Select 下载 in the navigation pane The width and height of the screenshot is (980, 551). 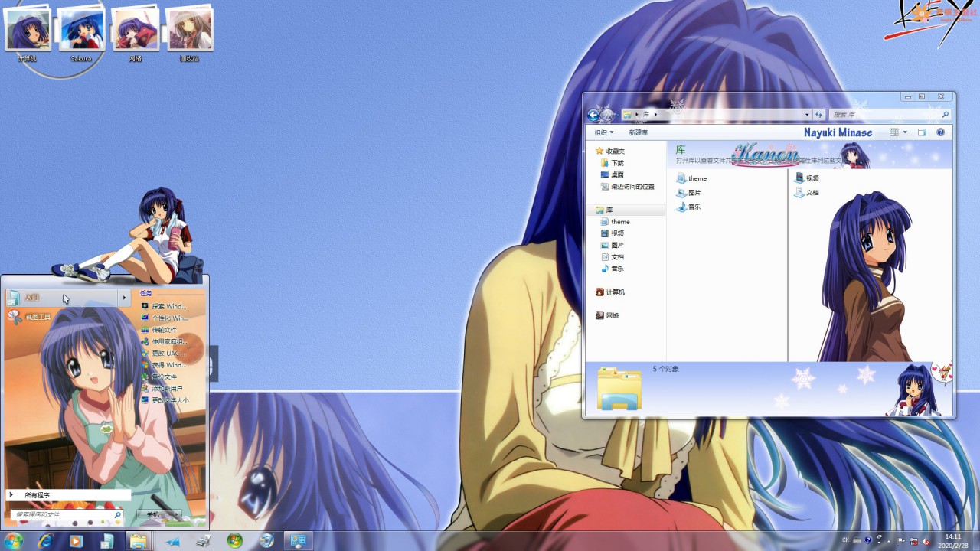612,163
